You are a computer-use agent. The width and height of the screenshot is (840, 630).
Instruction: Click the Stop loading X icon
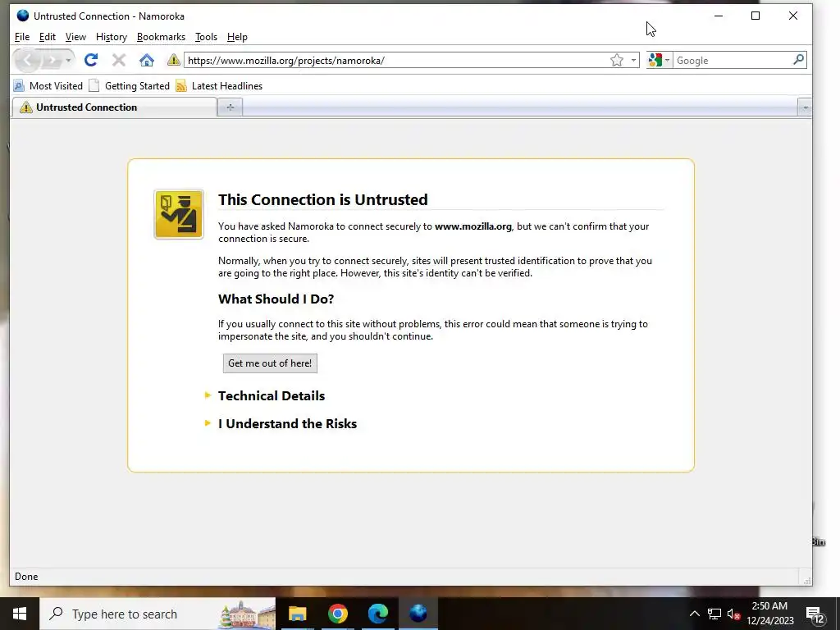(118, 60)
